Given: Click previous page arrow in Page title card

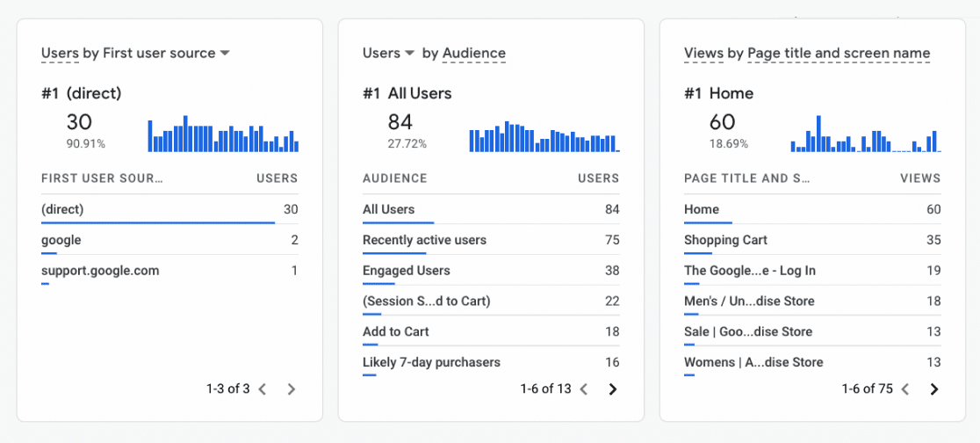Looking at the screenshot, I should tap(905, 389).
